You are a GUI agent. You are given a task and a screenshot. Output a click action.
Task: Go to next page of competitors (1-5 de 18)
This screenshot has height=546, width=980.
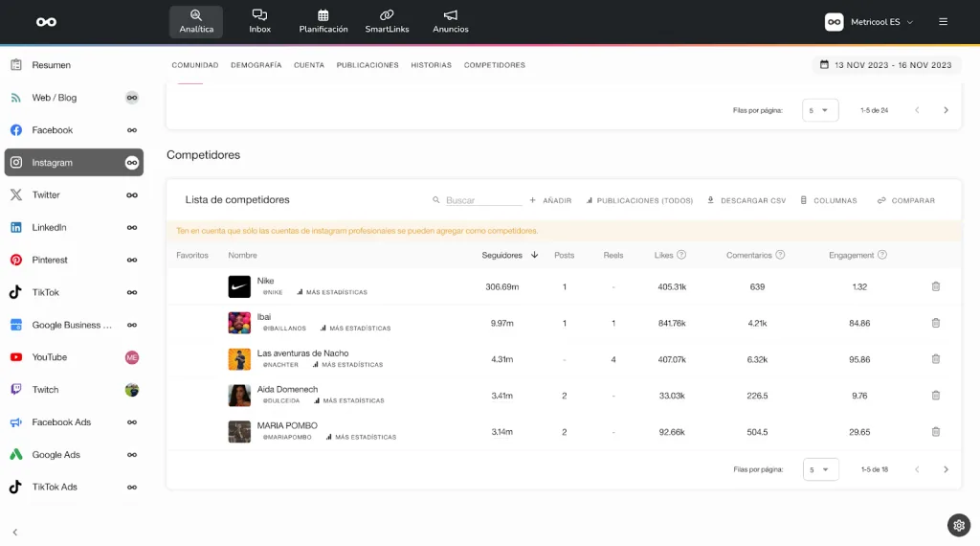tap(946, 469)
